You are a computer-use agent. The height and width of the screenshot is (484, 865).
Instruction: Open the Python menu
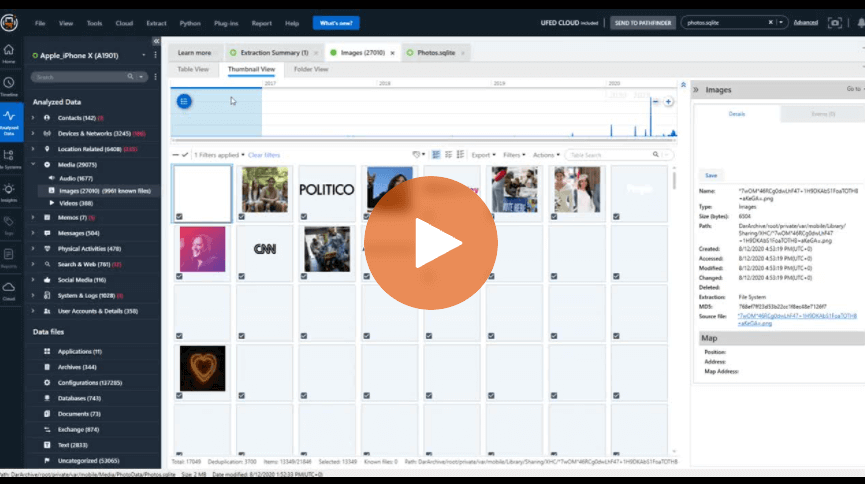tap(190, 23)
